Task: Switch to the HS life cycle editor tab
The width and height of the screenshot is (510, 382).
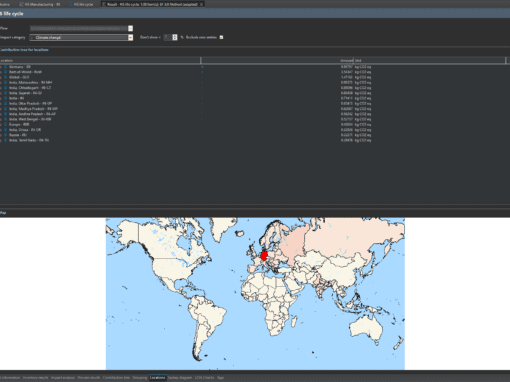Action: (81, 4)
